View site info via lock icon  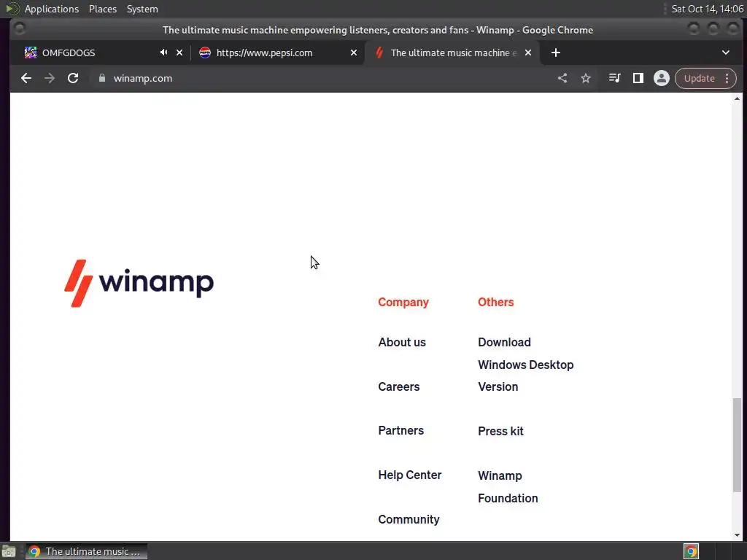(x=101, y=78)
